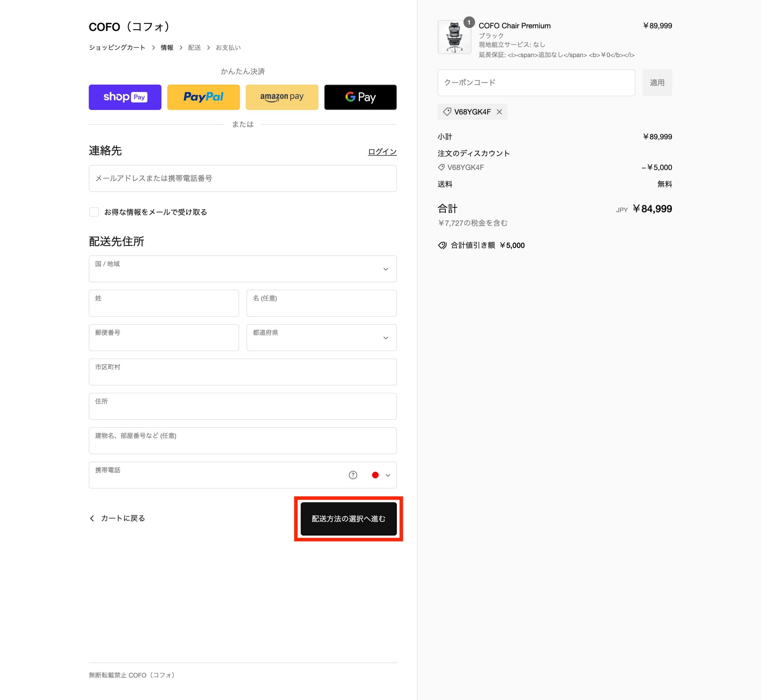Viewport: 761px width, 700px height.
Task: Click the 郵便番号 field
Action: click(x=163, y=337)
